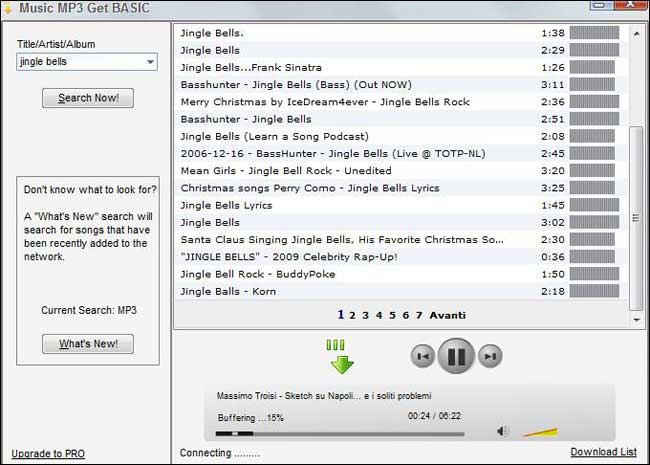This screenshot has width=650, height=465.
Task: Go to results page 2
Action: click(352, 315)
